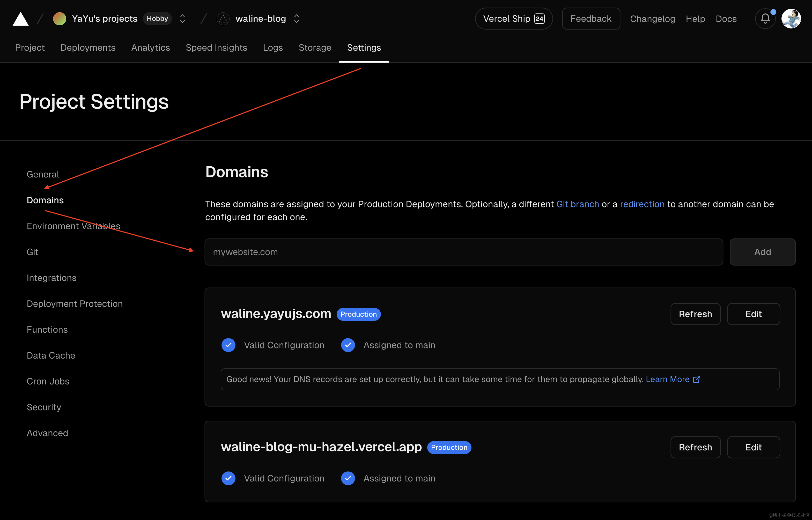
Task: Open the notifications bell
Action: coord(765,19)
